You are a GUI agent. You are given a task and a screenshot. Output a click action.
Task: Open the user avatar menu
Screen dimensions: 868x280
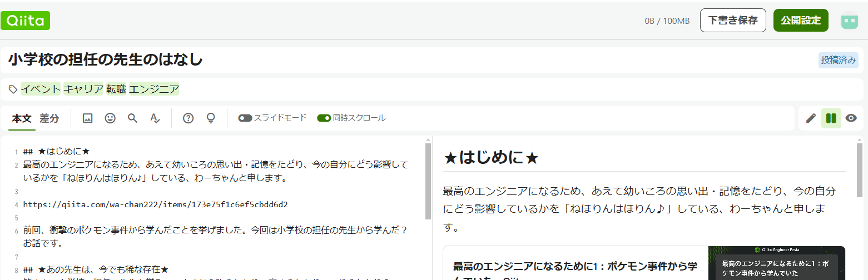[x=849, y=21]
